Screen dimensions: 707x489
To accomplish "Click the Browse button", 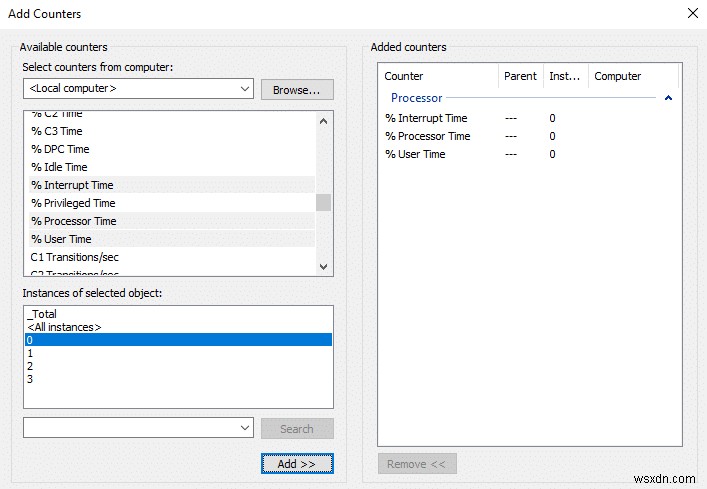I will coord(297,89).
